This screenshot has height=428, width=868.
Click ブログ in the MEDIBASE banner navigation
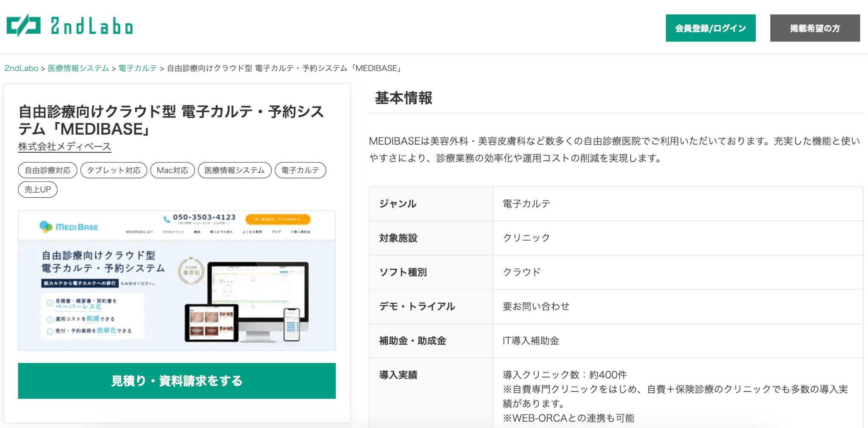click(x=276, y=232)
